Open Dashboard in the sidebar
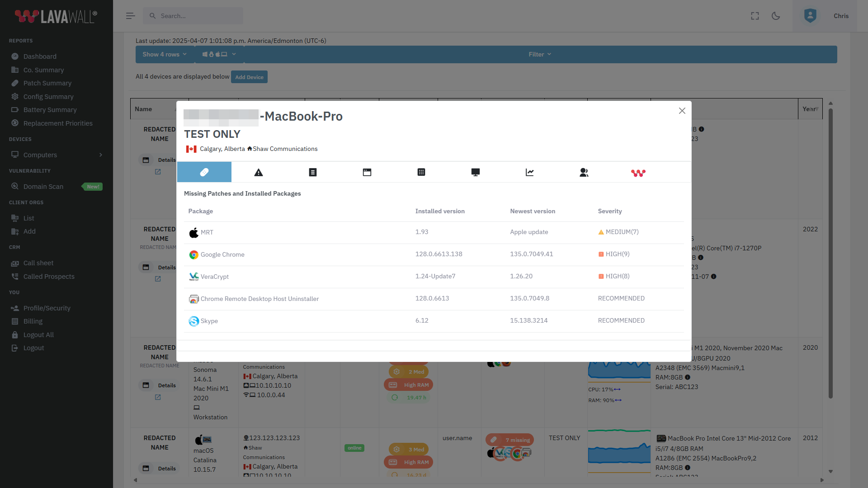Viewport: 868px width, 488px height. (x=40, y=56)
